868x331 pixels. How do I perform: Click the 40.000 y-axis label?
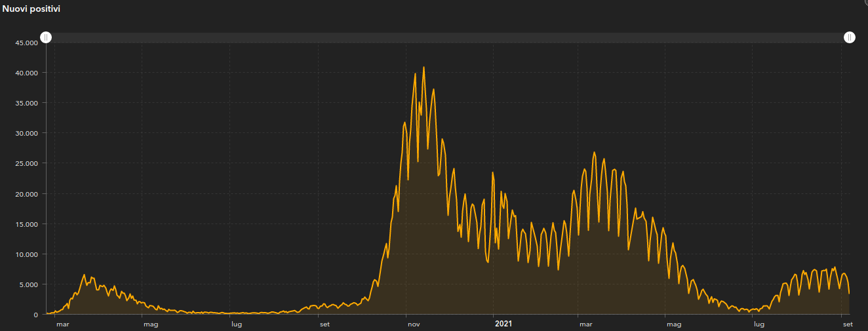tap(26, 73)
